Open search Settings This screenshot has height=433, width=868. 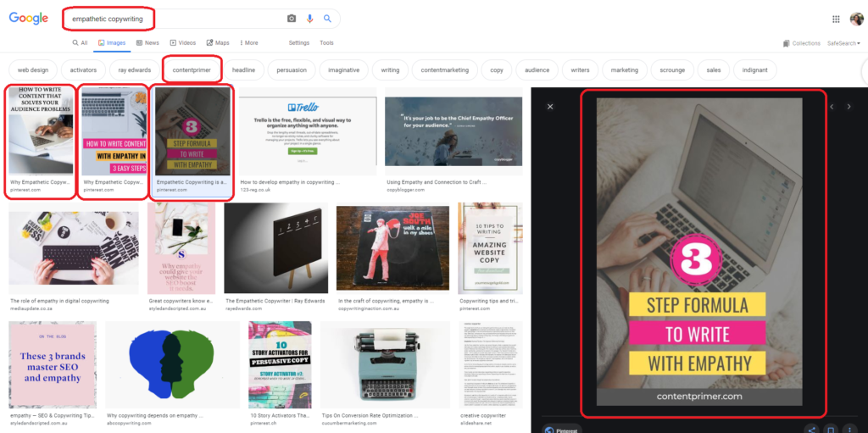(x=299, y=42)
